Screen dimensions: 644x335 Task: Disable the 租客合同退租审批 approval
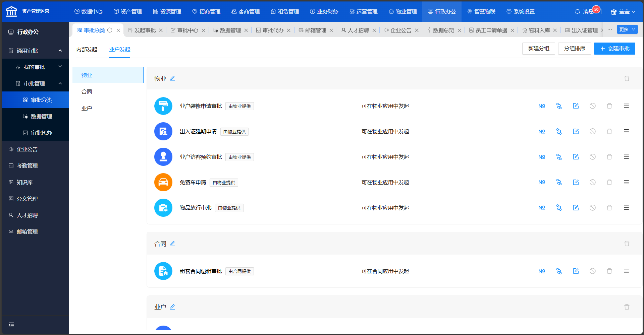593,271
